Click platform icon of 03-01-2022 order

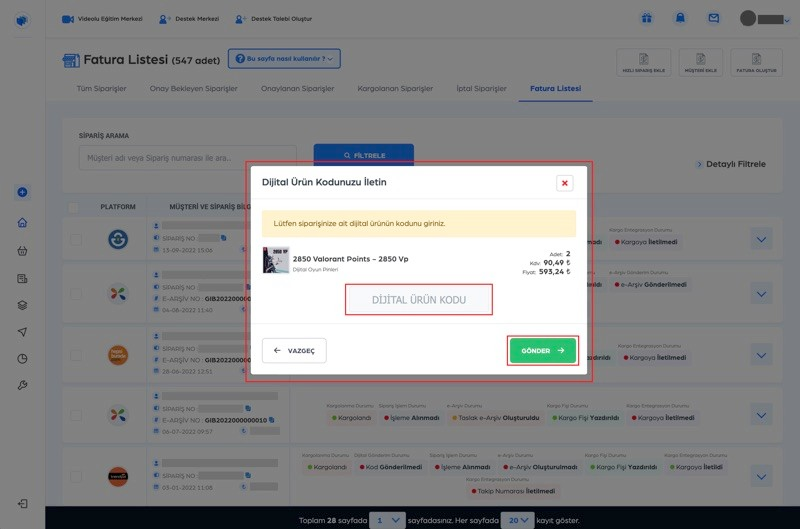pos(118,476)
